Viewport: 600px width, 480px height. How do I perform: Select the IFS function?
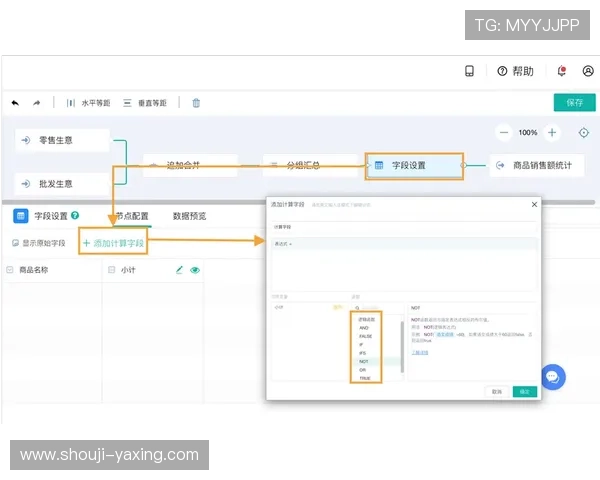pyautogui.click(x=362, y=353)
